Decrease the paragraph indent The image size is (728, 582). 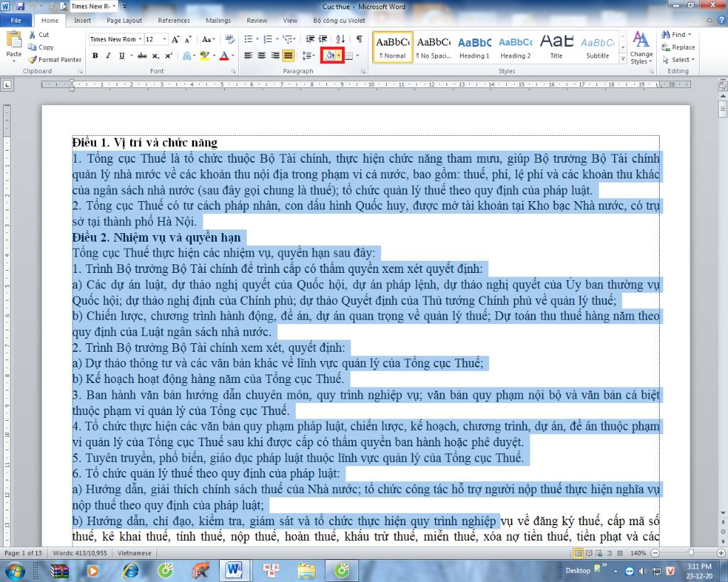(310, 40)
